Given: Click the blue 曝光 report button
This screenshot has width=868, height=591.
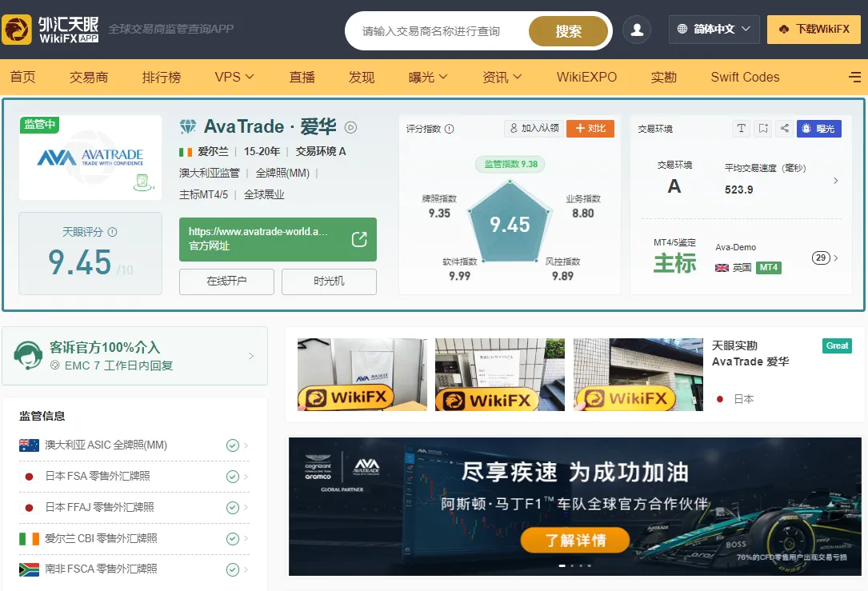Looking at the screenshot, I should [x=818, y=129].
